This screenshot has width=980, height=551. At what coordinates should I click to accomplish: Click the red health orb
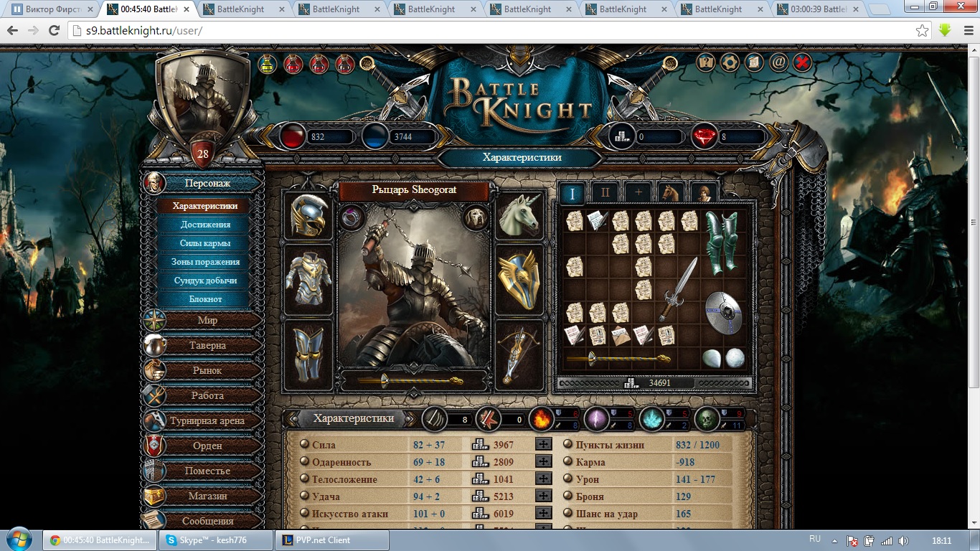(292, 136)
